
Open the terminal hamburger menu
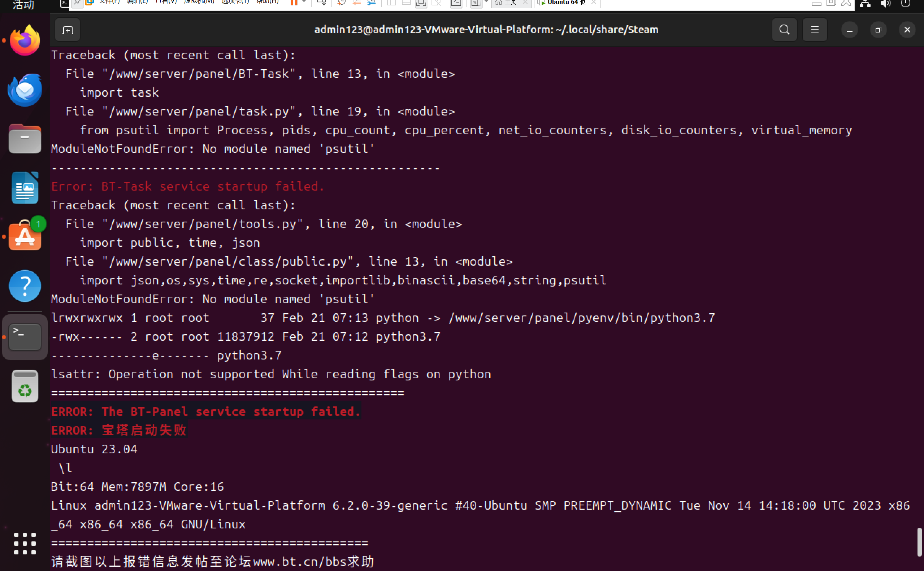coord(815,30)
